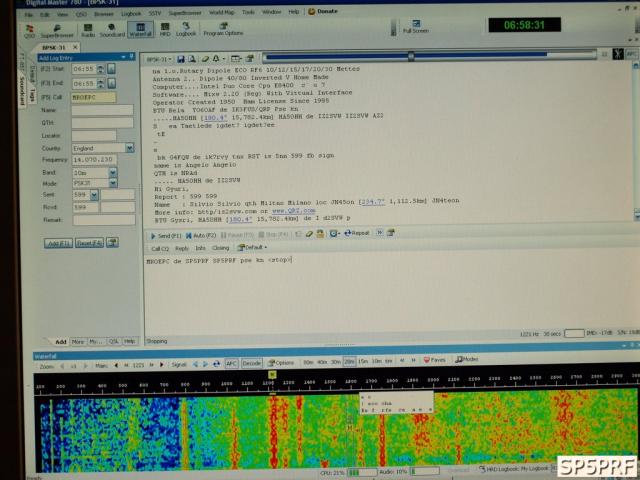Viewport: 640px width, 480px height.
Task: Expand the Add Log Entry panel dropdown arrow
Action: point(123,57)
